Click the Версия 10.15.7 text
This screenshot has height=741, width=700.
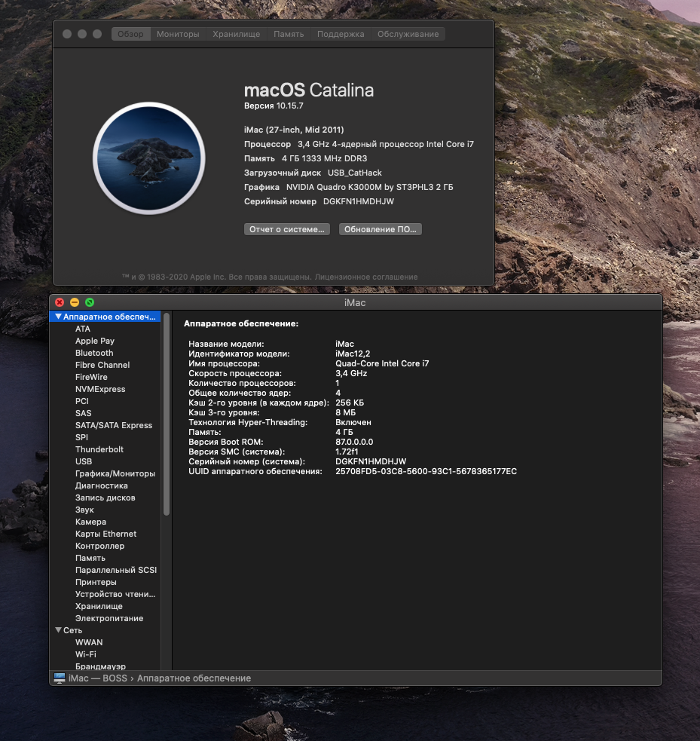274,106
